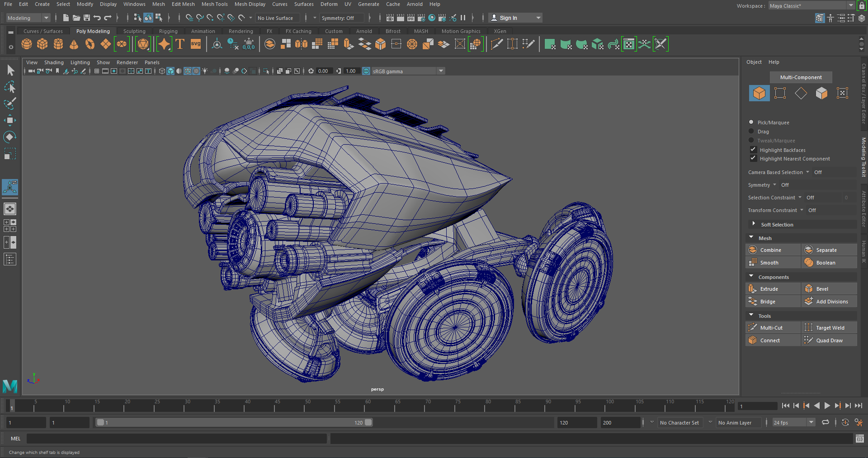Viewport: 868px width, 458px height.
Task: Toggle Highlight Backfaces checkbox
Action: tap(753, 150)
